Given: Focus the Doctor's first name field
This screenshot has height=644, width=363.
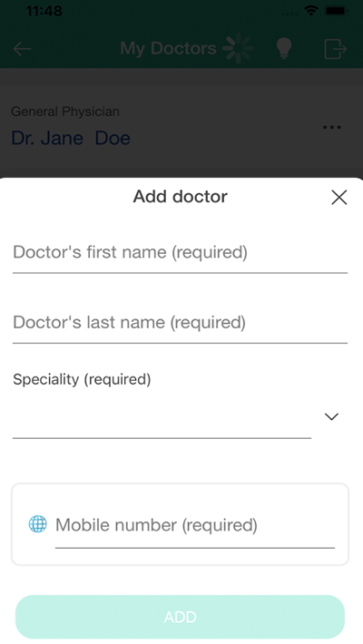Looking at the screenshot, I should [x=180, y=253].
